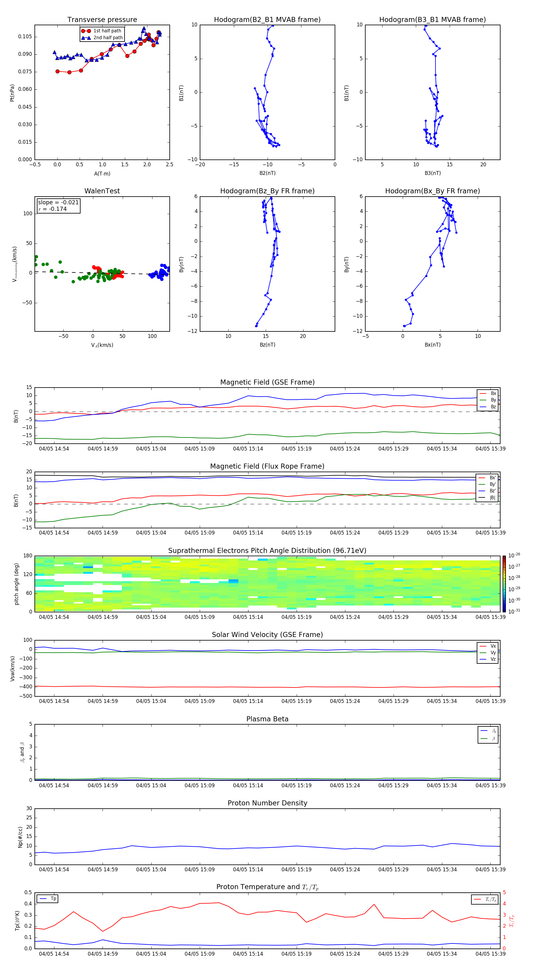535x980 pixels.
Task: Click the 'Pt(nPa)' y-axis label
Action: [x=12, y=93]
